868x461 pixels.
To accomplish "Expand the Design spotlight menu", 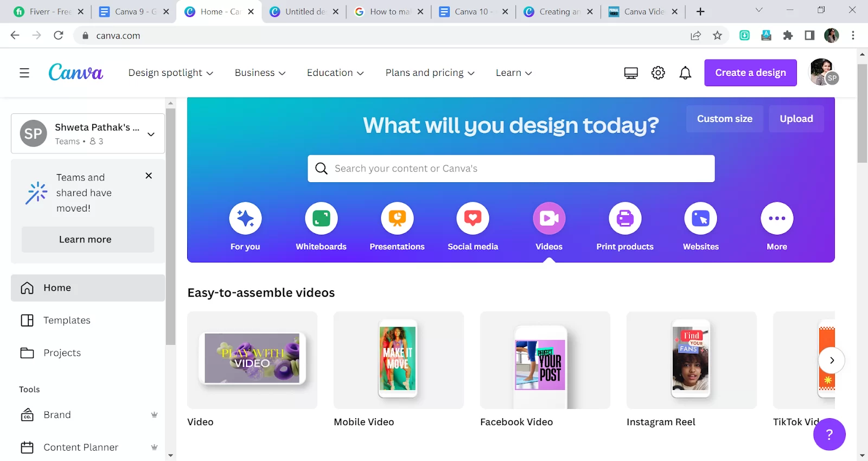I will 171,73.
